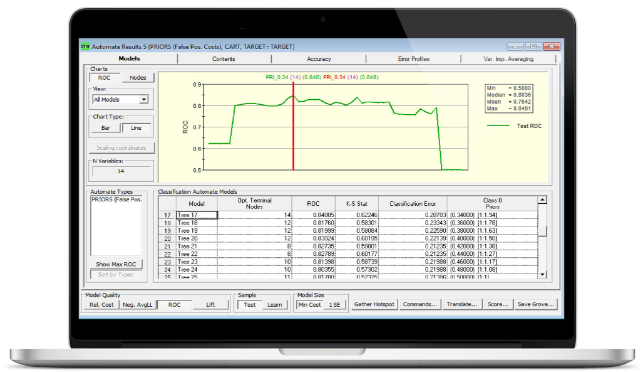This screenshot has height=372, width=643.
Task: Click the application icon in title bar
Action: [x=85, y=47]
